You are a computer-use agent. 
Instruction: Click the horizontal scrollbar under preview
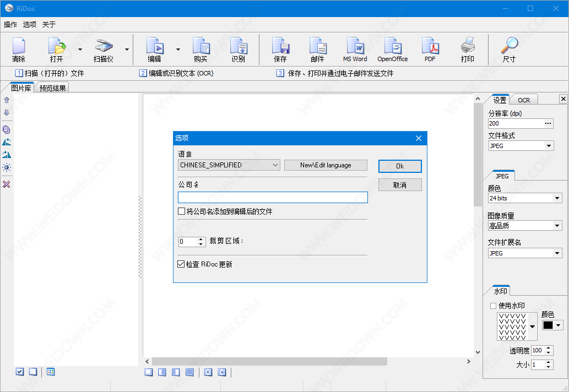(x=269, y=362)
